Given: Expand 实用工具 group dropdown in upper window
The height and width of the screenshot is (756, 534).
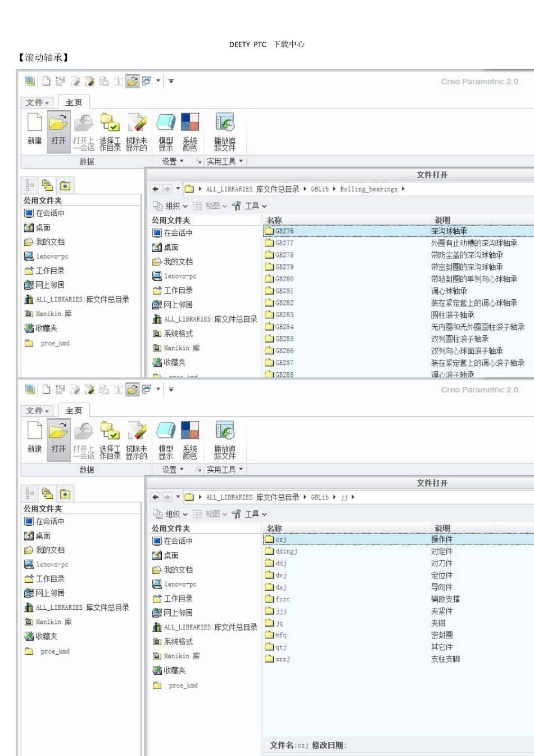Looking at the screenshot, I should point(225,161).
